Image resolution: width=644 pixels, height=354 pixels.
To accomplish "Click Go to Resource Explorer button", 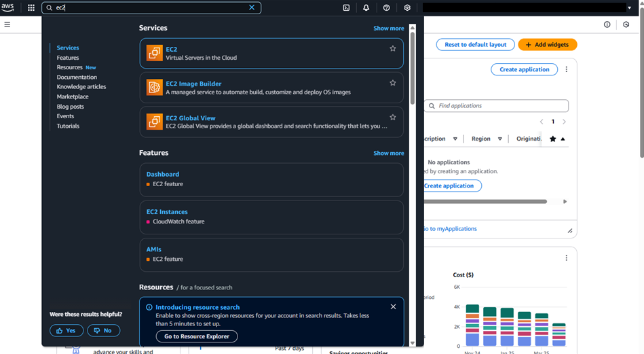I will [197, 336].
